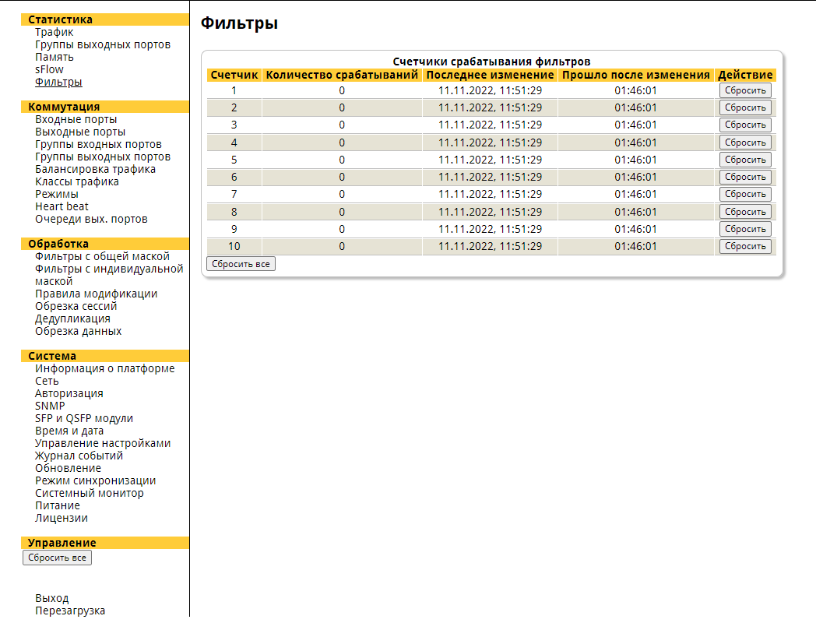Go to the Питание page
This screenshot has height=644, width=816.
58,506
